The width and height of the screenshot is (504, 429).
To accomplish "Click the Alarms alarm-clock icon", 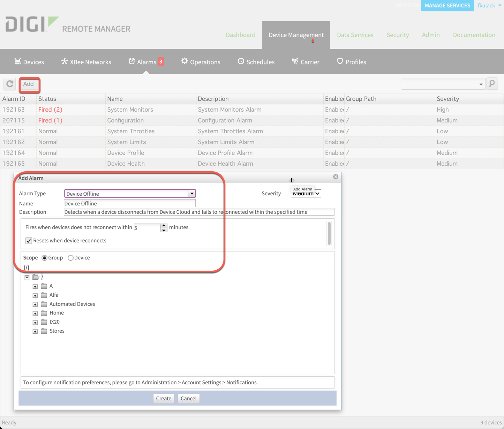I will (132, 61).
